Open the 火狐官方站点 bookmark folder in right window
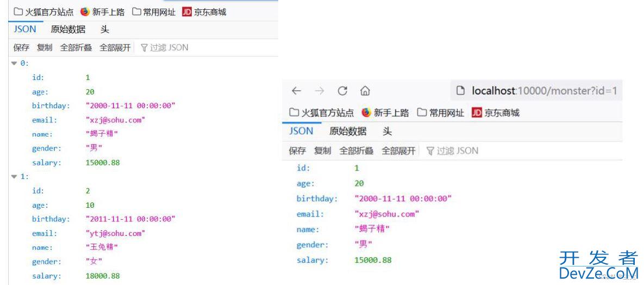Image resolution: width=644 pixels, height=285 pixels. (322, 113)
